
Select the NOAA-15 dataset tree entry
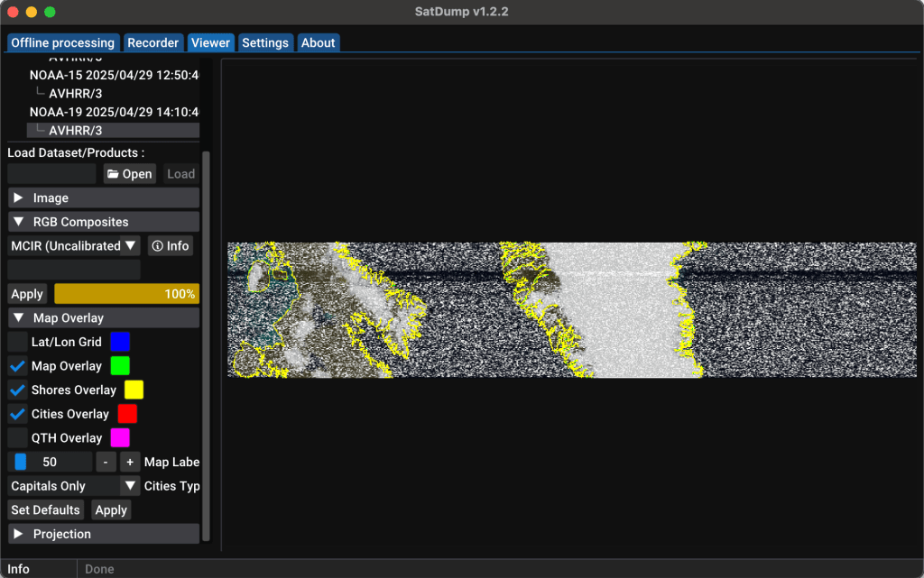(x=114, y=75)
